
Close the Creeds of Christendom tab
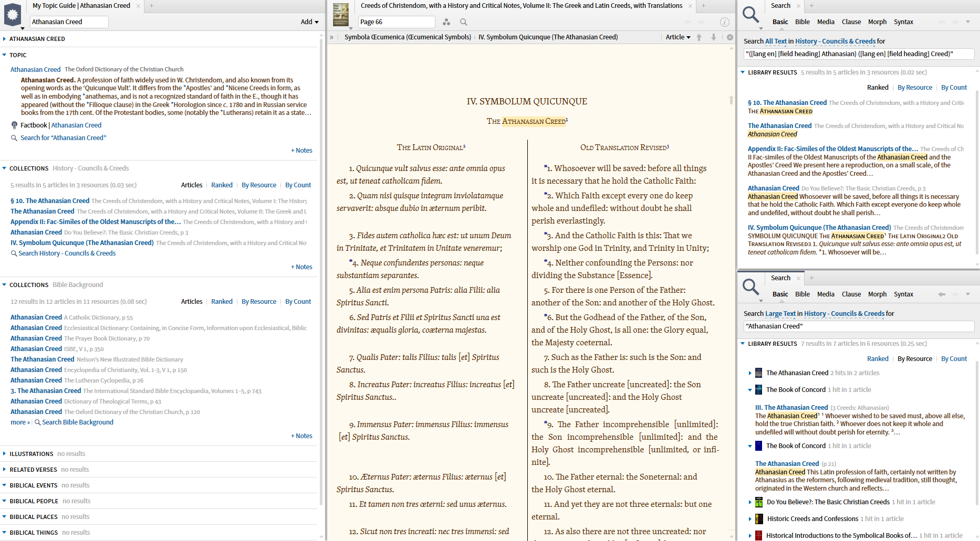[x=691, y=6]
